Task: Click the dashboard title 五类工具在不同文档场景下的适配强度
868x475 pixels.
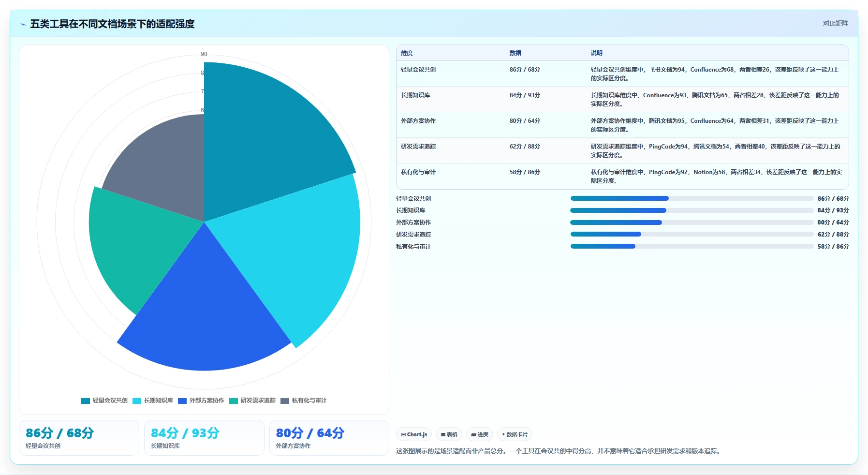Action: [x=112, y=24]
